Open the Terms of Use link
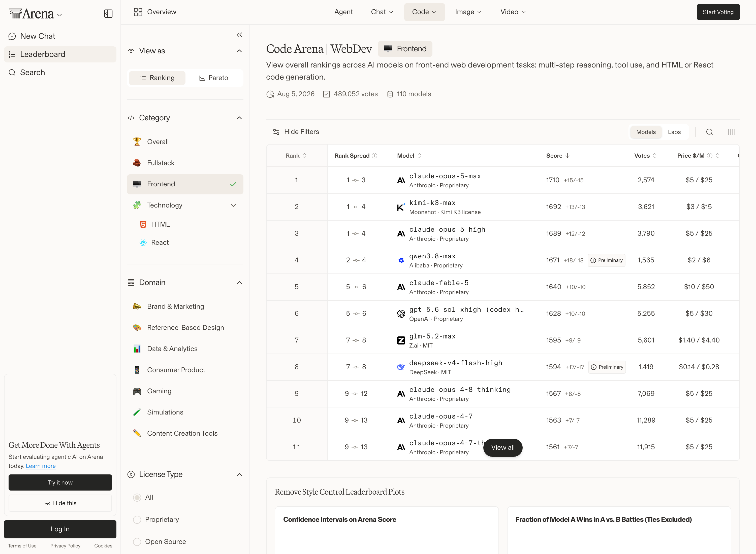 pyautogui.click(x=22, y=546)
